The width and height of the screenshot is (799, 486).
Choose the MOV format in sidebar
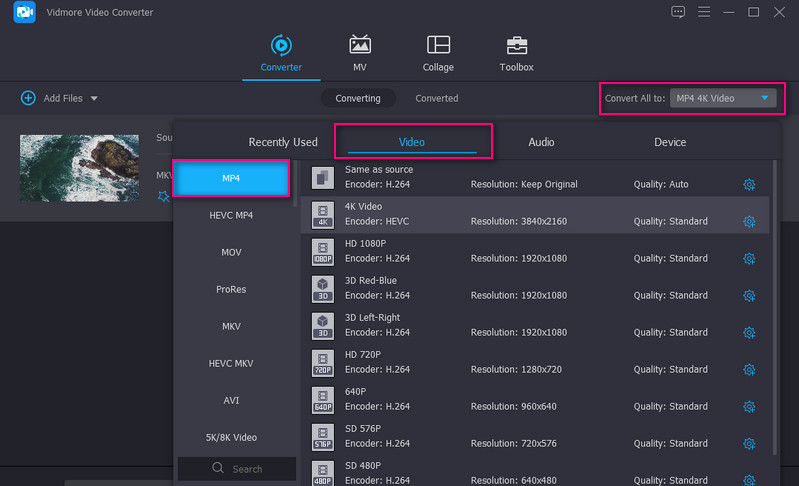(x=231, y=252)
